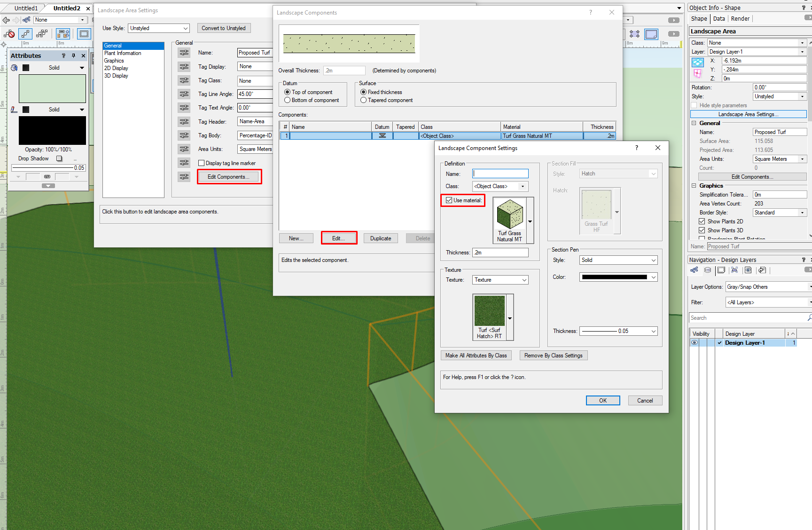Open the Section Pen Style dropdown
The height and width of the screenshot is (530, 812).
618,260
